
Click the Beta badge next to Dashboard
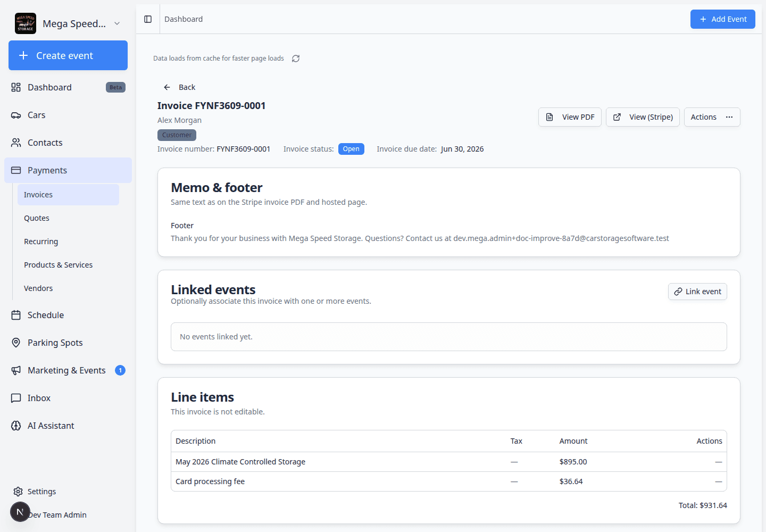(x=115, y=87)
